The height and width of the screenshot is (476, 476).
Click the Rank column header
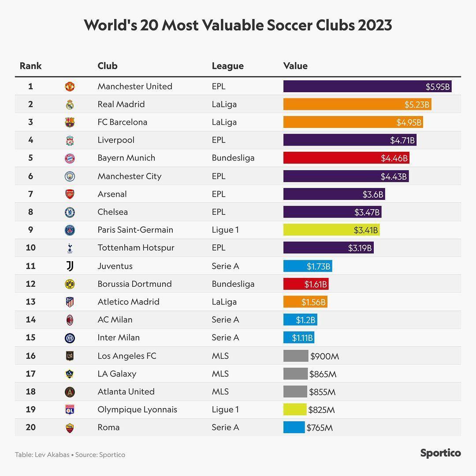click(30, 66)
